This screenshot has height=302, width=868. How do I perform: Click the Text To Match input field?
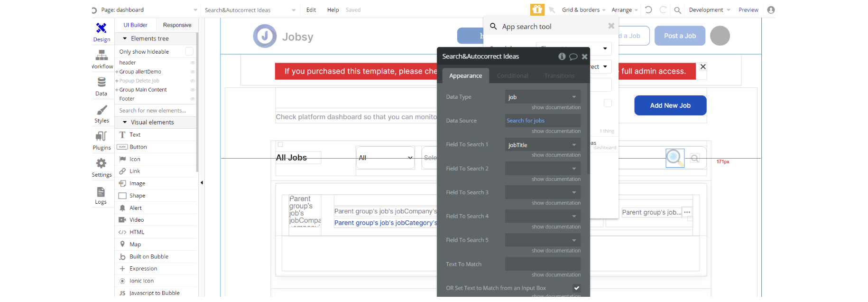click(543, 264)
